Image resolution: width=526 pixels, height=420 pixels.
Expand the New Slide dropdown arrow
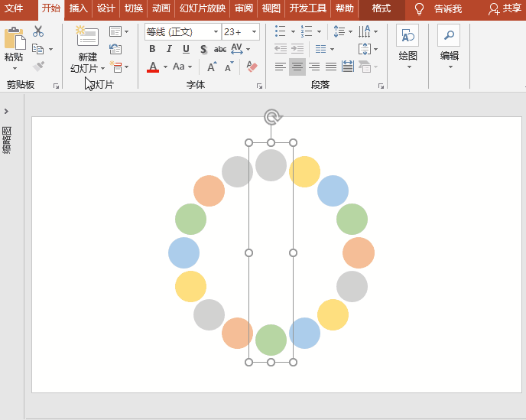point(102,69)
